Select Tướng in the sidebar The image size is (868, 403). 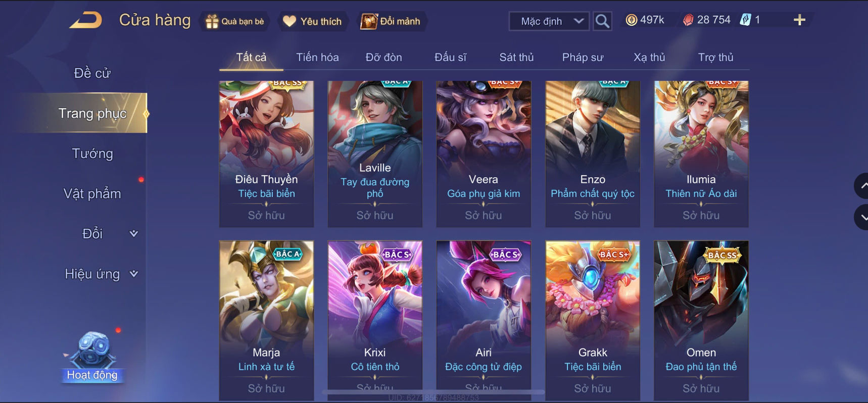pos(92,154)
